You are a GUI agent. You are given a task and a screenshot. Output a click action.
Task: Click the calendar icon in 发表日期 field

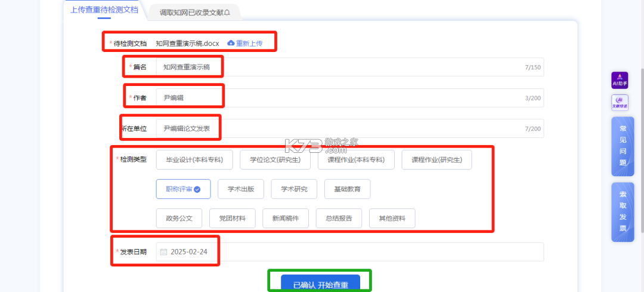tap(163, 252)
